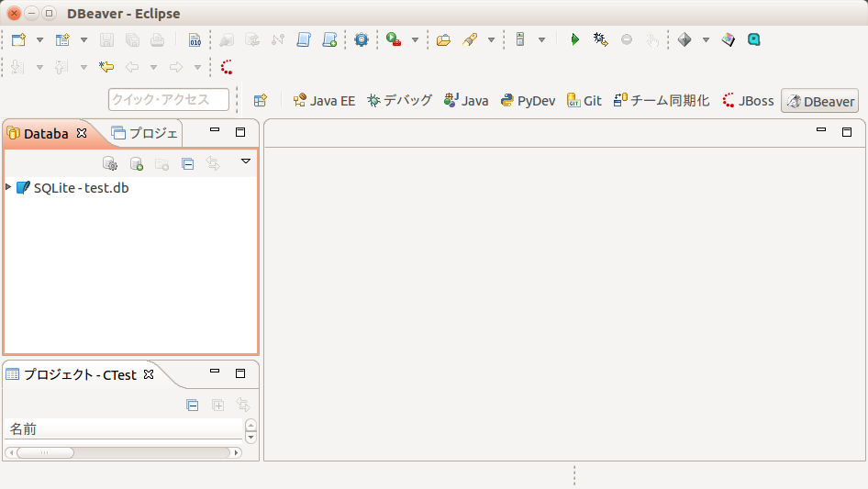
Task: Click the Open Perspective icon
Action: (261, 101)
